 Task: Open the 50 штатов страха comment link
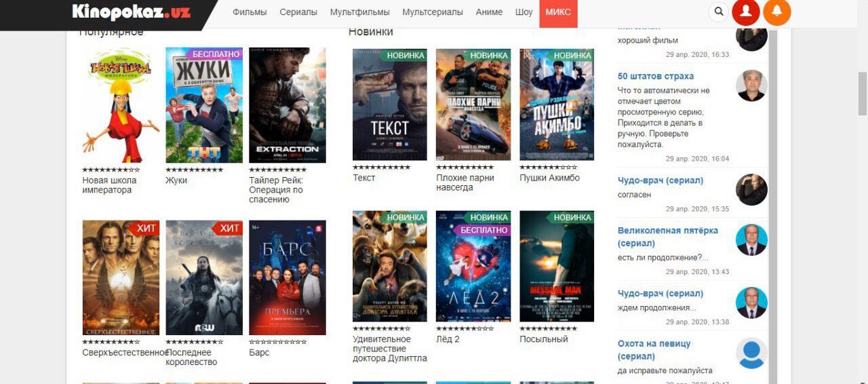(x=656, y=76)
